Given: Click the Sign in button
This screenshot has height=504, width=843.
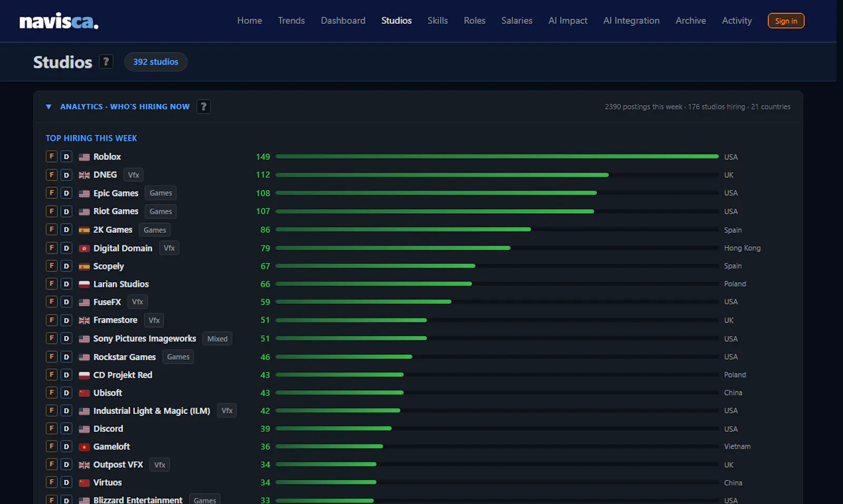Looking at the screenshot, I should point(786,21).
